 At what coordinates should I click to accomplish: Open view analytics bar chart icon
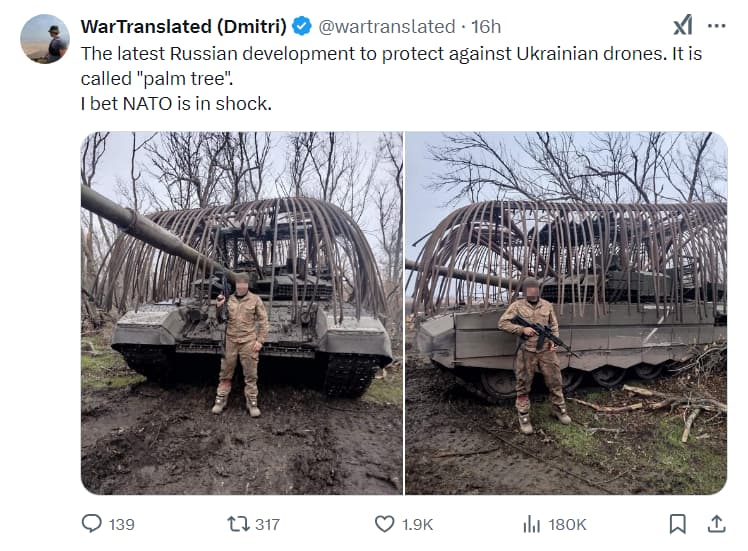(x=531, y=524)
